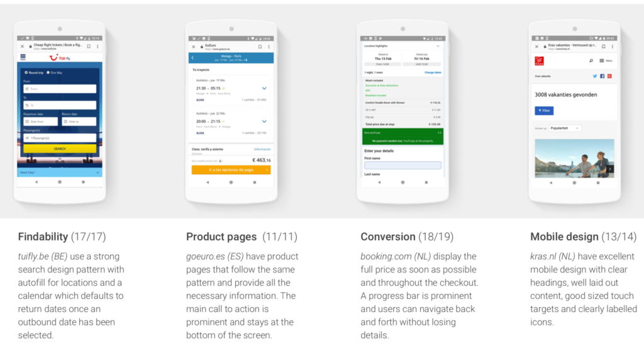Click the Change dates link on booking page
This screenshot has height=343, width=644.
(433, 72)
